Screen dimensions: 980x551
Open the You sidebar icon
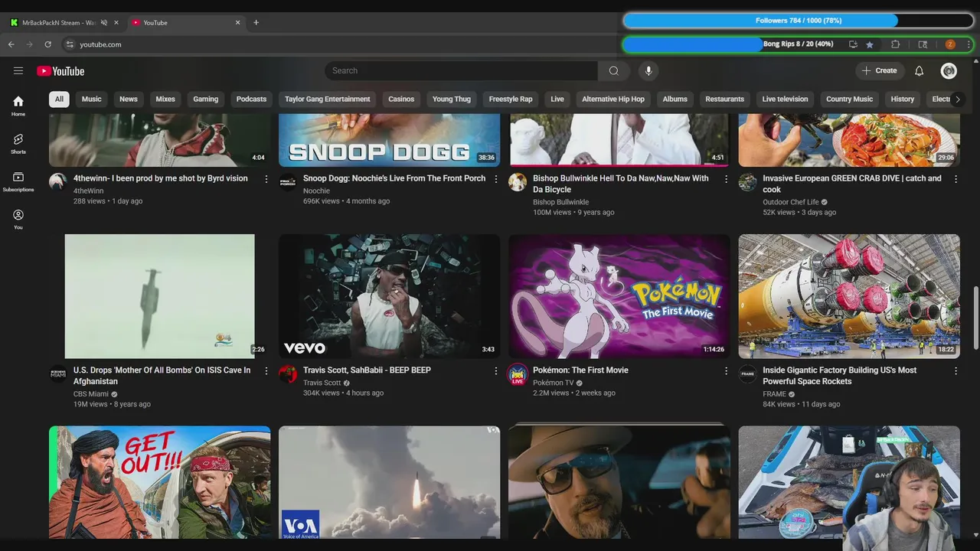point(18,219)
